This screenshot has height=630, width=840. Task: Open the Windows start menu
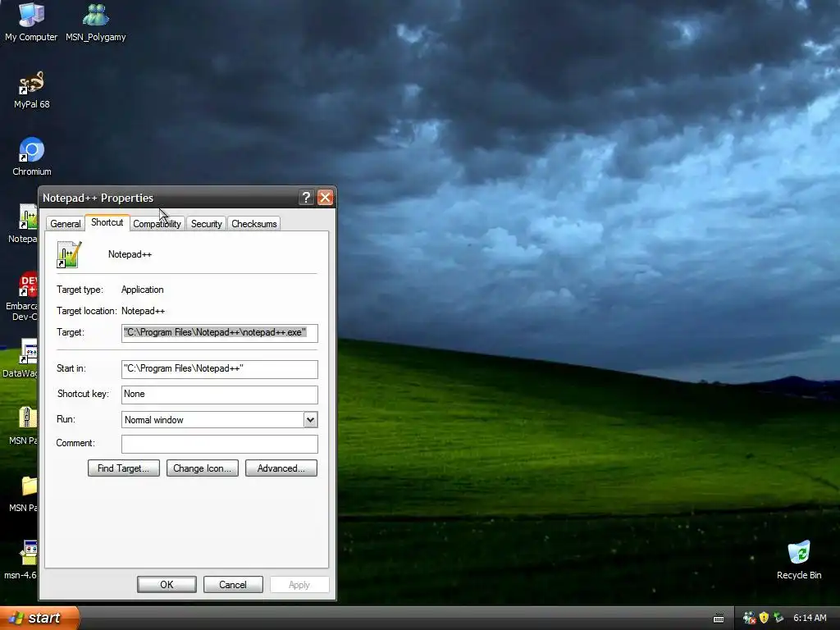[39, 618]
